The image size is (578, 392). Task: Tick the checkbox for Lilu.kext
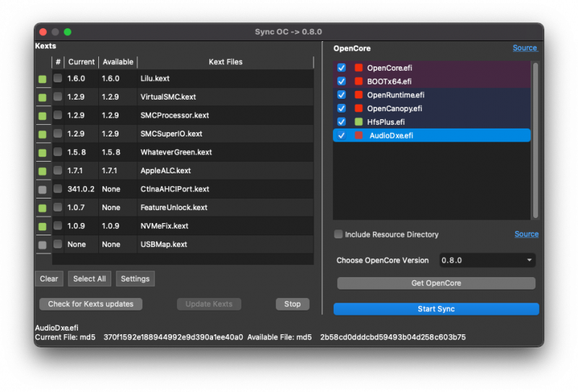point(58,78)
